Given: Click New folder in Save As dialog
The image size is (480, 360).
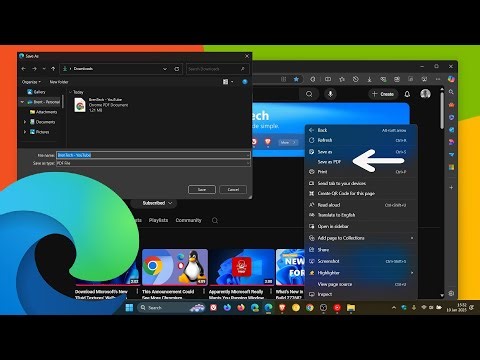Looking at the screenshot, I should click(x=59, y=82).
